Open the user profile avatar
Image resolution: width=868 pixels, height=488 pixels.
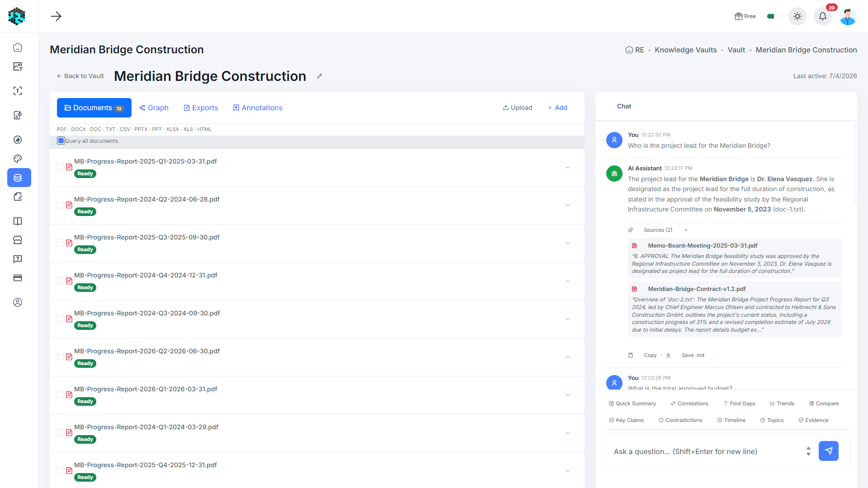pyautogui.click(x=848, y=16)
